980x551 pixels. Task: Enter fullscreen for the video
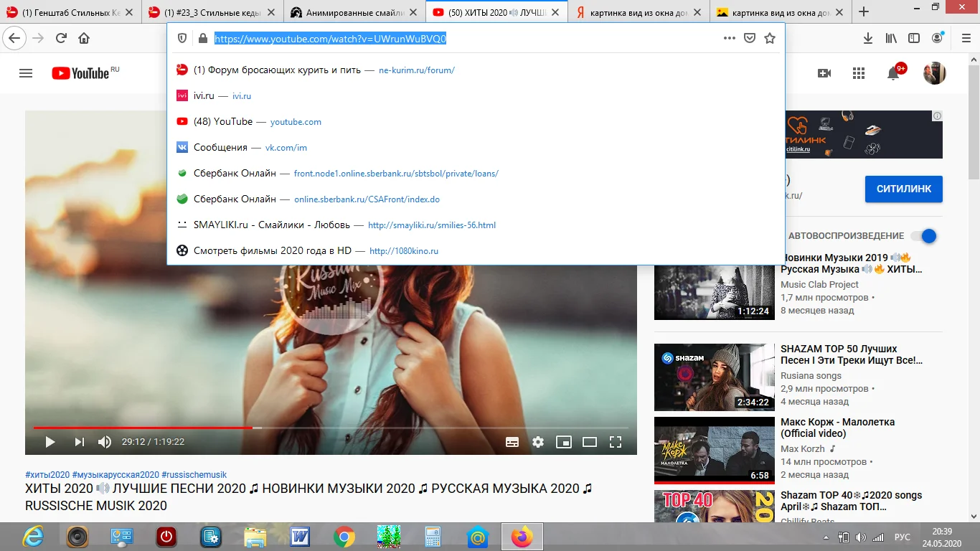[x=616, y=442]
